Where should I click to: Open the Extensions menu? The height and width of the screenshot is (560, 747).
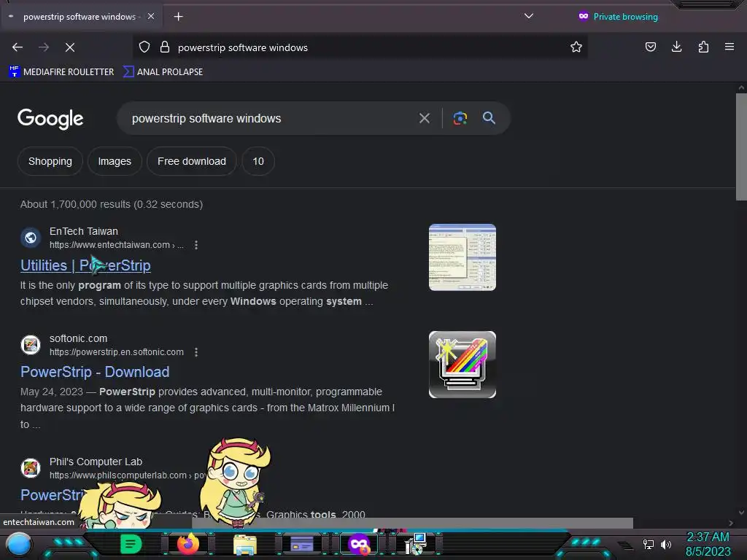(x=703, y=47)
